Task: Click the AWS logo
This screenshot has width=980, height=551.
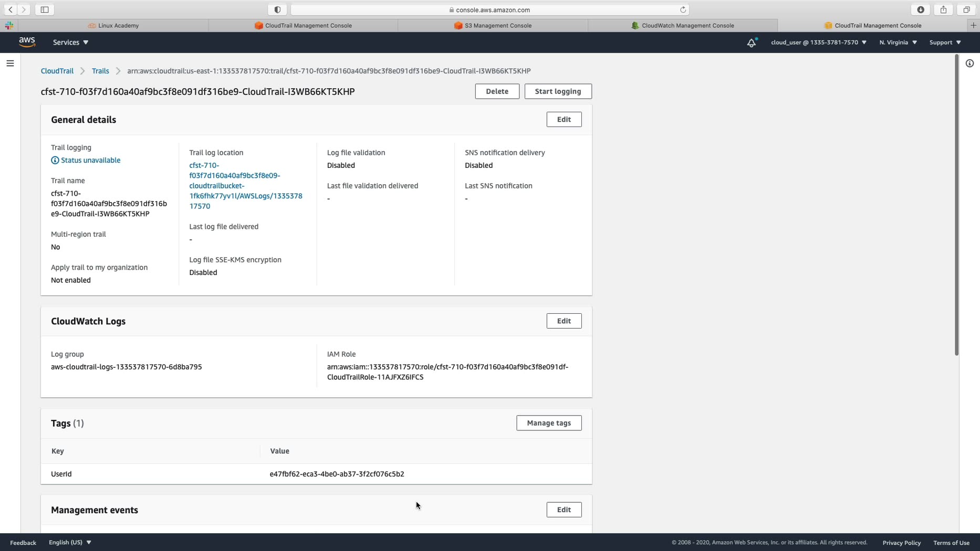Action: click(27, 42)
